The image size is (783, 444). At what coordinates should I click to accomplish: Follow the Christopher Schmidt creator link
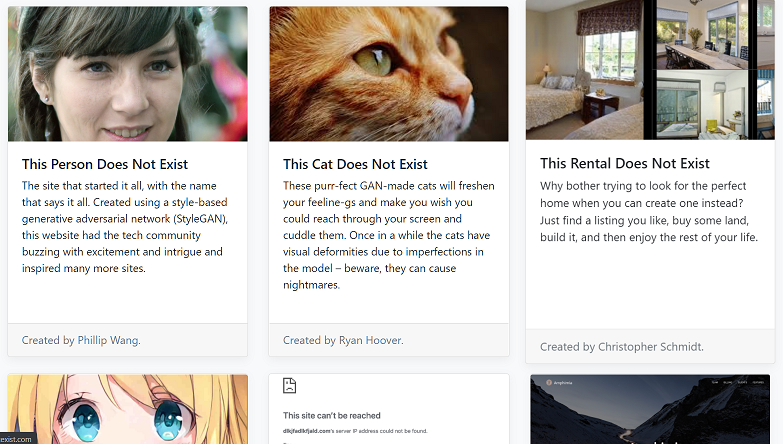point(651,347)
